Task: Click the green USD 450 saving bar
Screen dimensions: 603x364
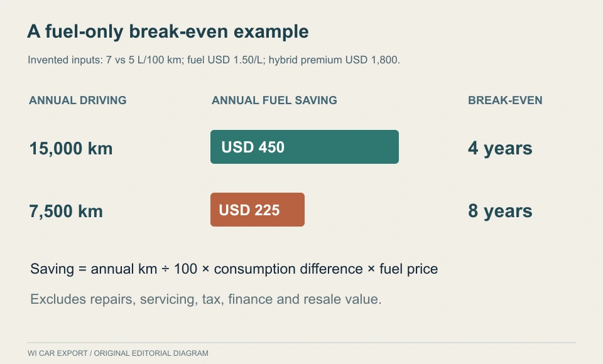Action: (x=305, y=147)
